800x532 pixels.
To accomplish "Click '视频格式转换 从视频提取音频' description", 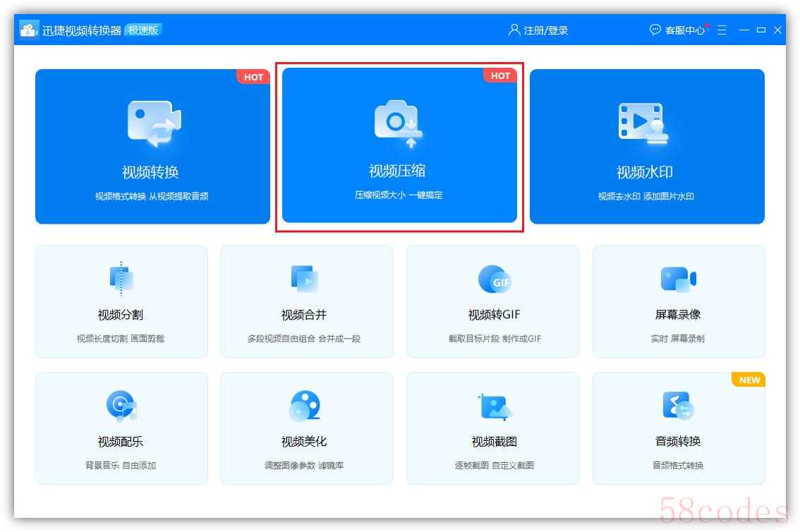I will [x=152, y=196].
